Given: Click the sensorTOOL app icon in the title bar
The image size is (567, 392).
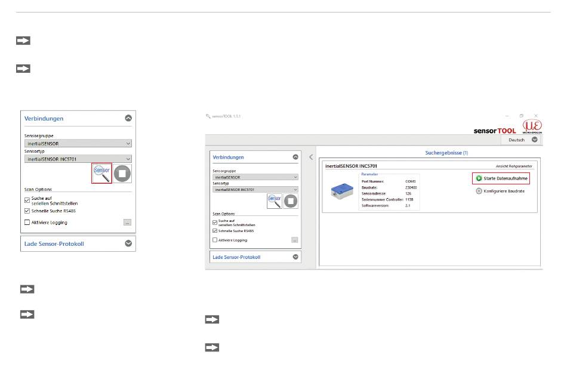Looking at the screenshot, I should click(208, 116).
